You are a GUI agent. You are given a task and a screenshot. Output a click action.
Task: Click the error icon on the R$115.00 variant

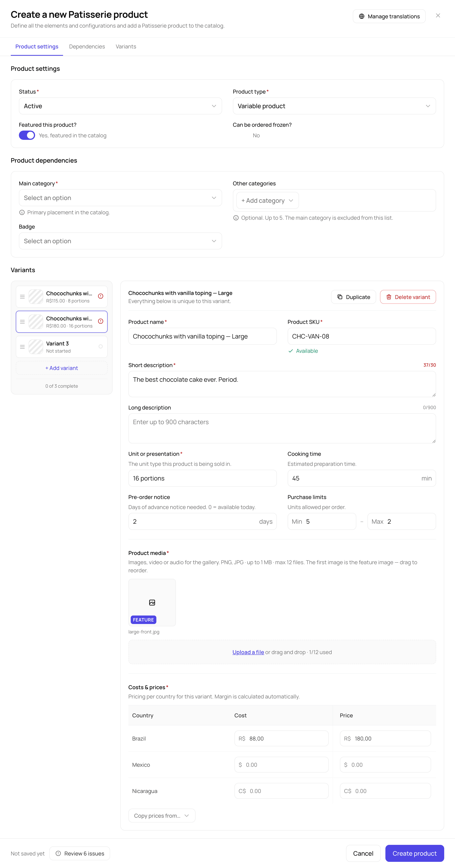point(100,296)
